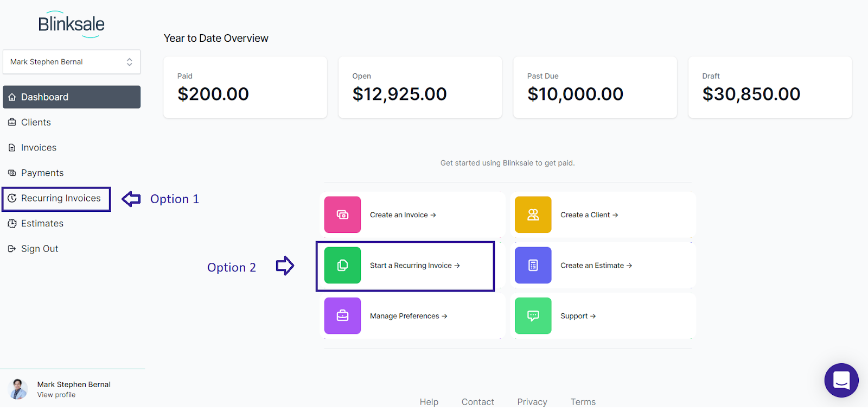
Task: Click the Create a Client link
Action: 589,215
